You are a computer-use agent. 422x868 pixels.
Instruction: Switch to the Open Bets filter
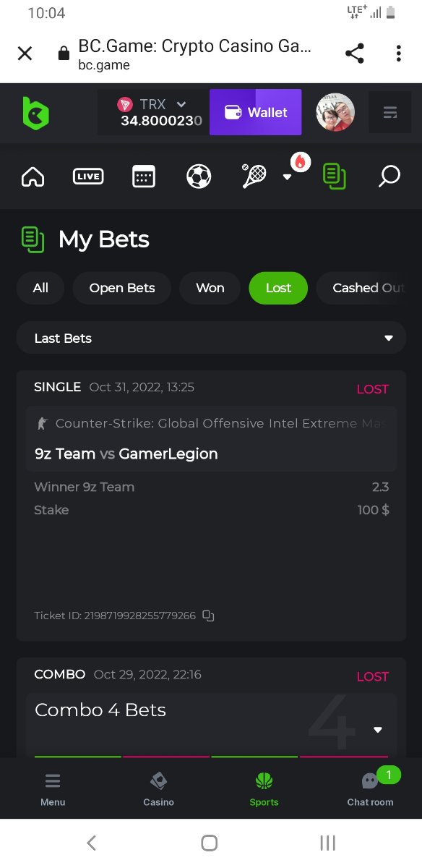click(x=122, y=288)
